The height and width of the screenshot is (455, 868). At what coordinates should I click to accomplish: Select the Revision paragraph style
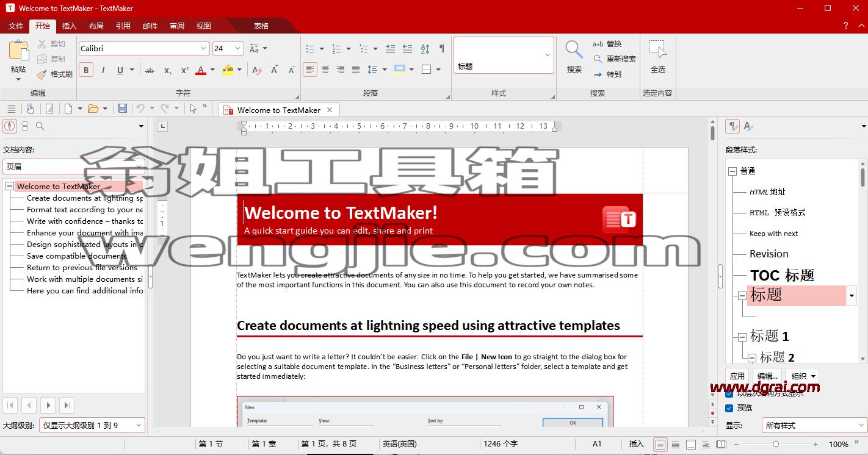pos(769,254)
